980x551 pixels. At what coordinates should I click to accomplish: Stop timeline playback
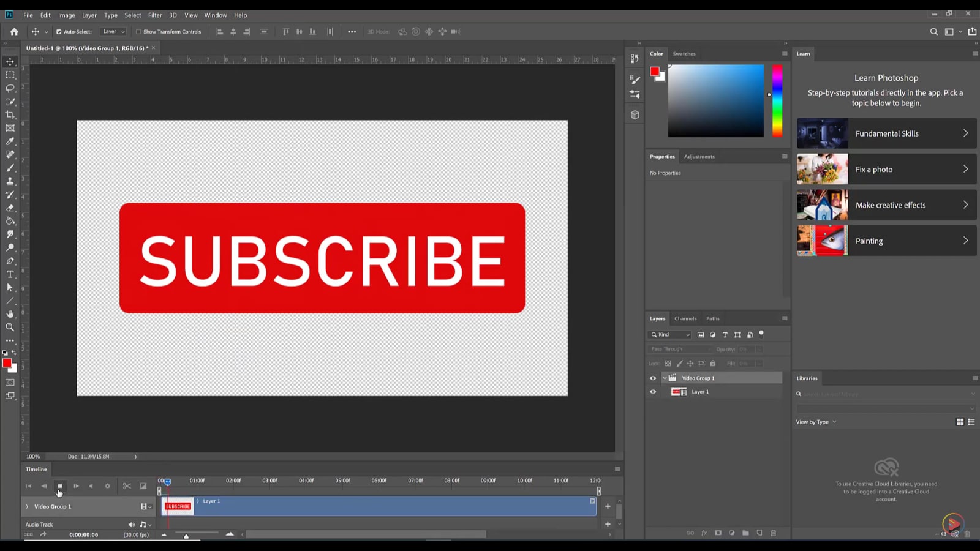pos(60,486)
